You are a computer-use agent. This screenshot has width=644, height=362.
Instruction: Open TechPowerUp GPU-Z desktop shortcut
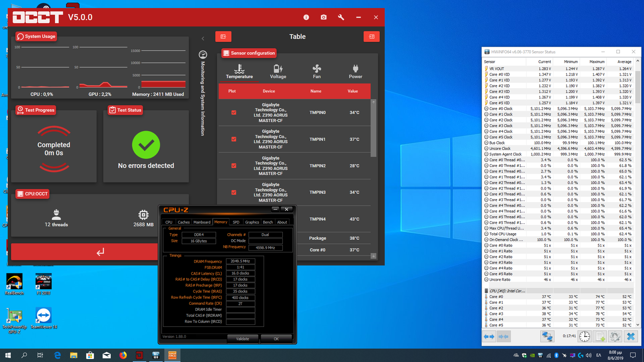coord(15,321)
